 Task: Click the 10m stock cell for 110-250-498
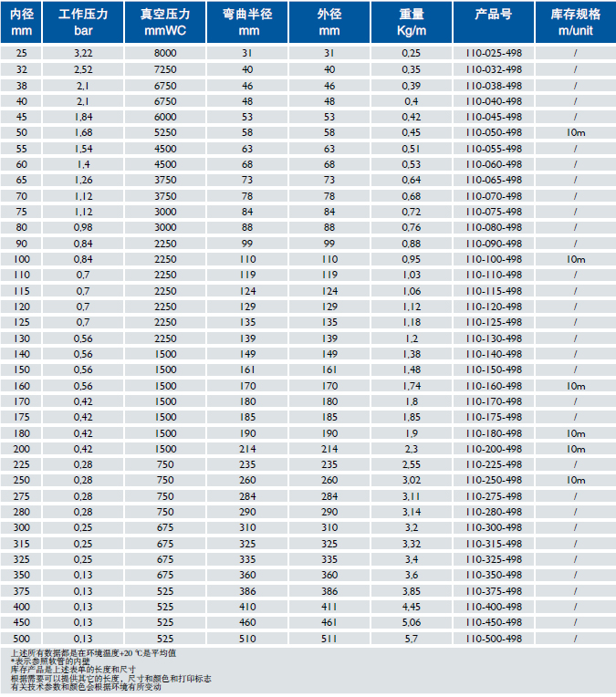pos(575,480)
